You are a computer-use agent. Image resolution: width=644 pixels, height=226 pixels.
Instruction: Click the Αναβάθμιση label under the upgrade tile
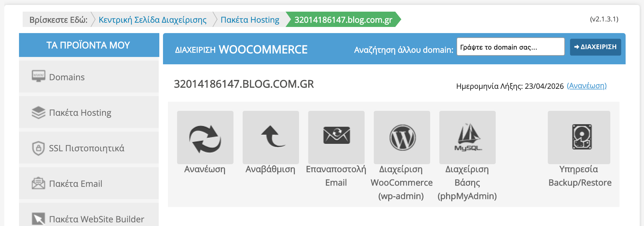point(271,169)
